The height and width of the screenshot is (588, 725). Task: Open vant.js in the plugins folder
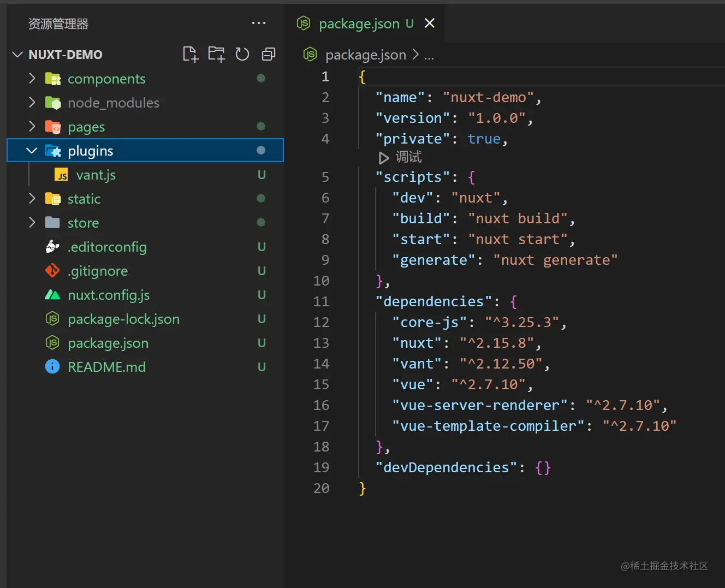[x=96, y=175]
